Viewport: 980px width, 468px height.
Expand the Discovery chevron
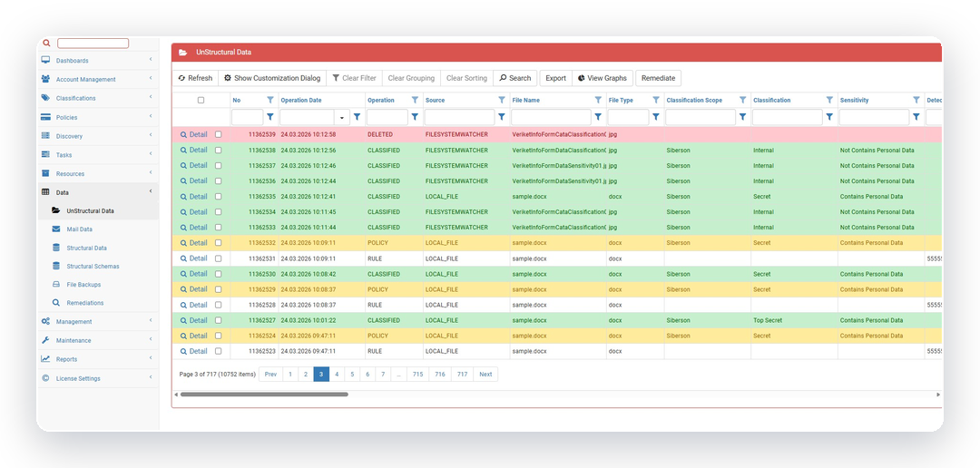[151, 135]
